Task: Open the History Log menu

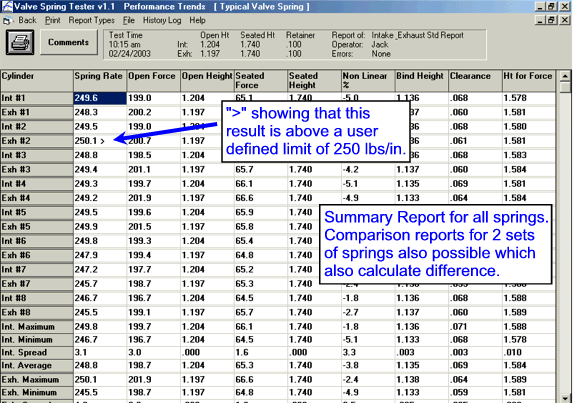Action: (162, 21)
